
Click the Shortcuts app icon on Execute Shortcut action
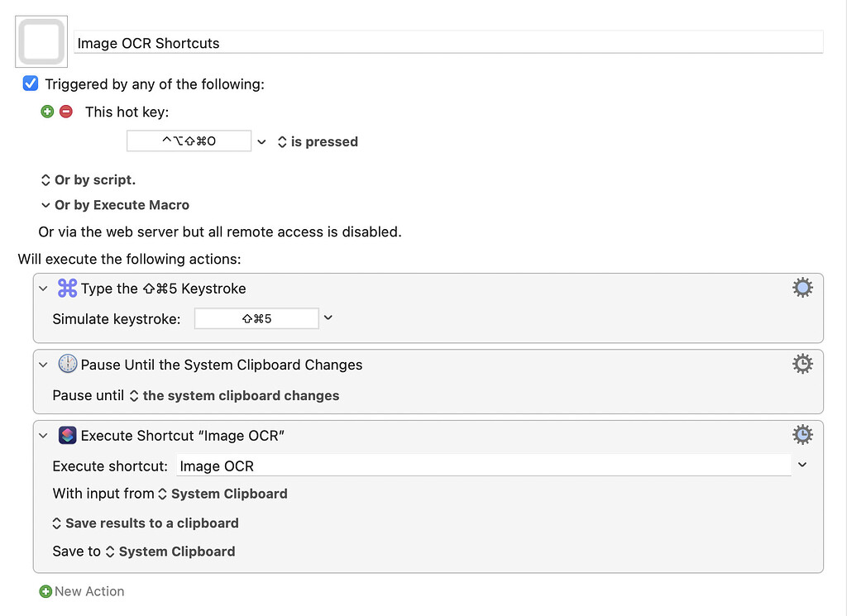coord(67,435)
